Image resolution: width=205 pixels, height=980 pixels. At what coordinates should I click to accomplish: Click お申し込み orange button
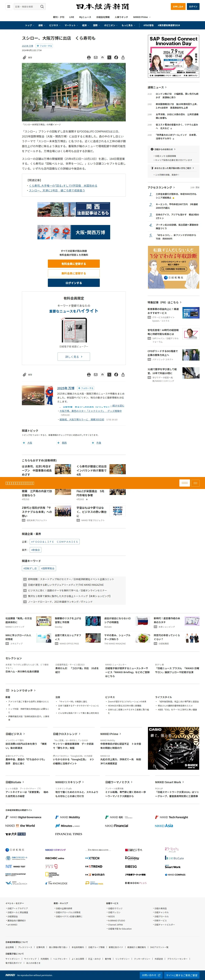178,6
